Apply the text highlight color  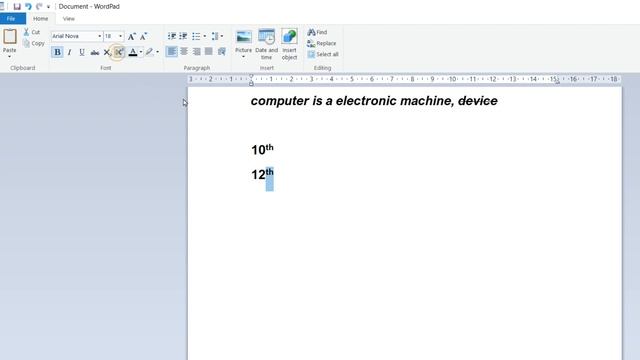tap(149, 52)
